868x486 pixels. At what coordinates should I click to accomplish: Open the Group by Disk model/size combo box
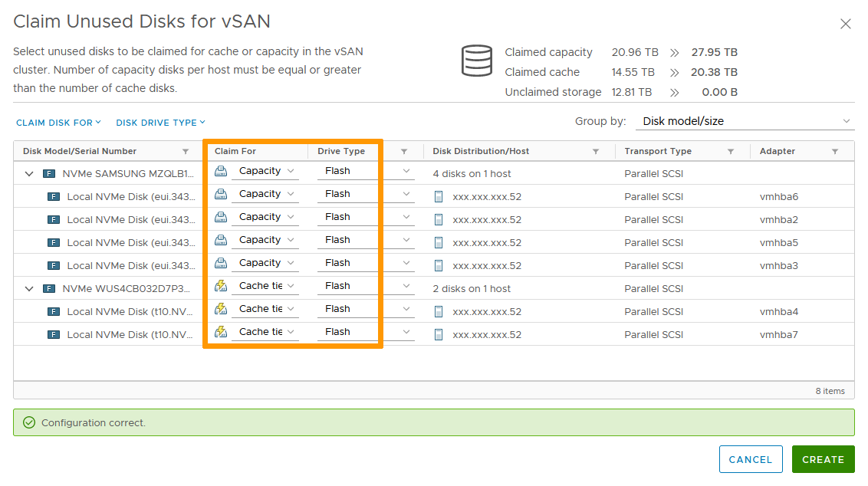click(x=744, y=120)
